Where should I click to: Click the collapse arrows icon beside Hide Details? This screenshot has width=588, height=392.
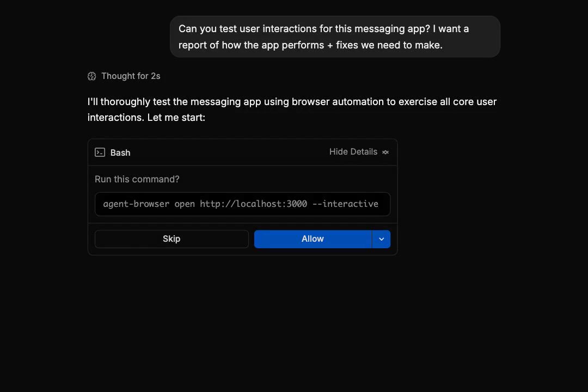coord(385,152)
